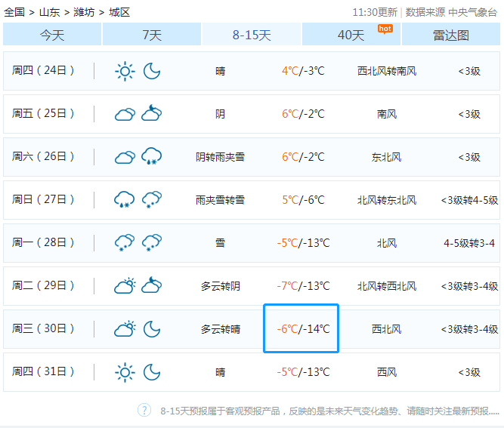The image size is (504, 428).
Task: Click the partly cloudy sun icon for 周二 29日
Action: pos(125,286)
